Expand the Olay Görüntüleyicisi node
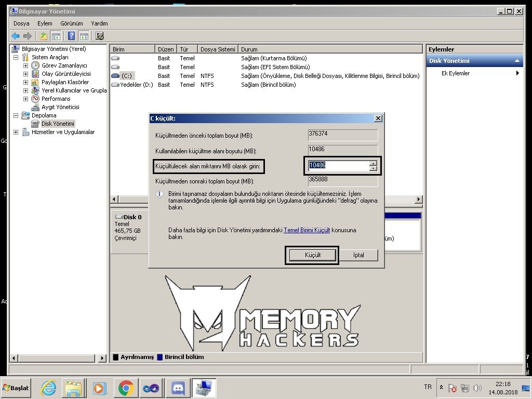Image resolution: width=532 pixels, height=399 pixels. (x=25, y=74)
